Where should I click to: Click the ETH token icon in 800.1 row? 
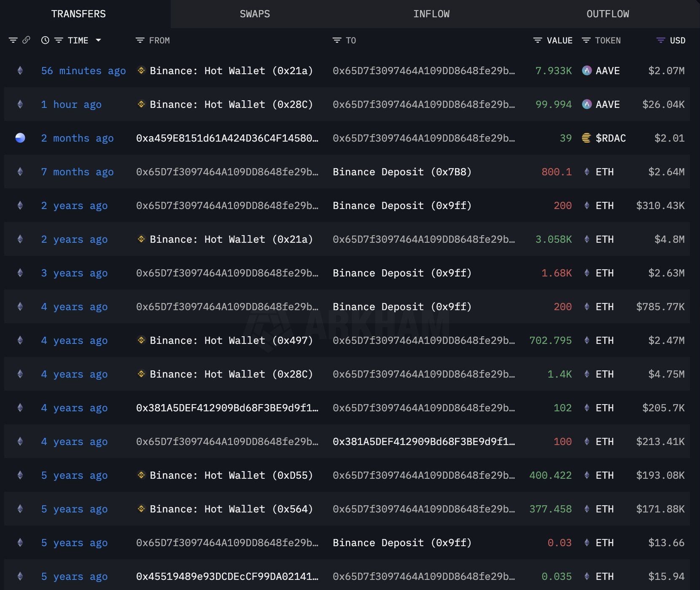(x=587, y=172)
